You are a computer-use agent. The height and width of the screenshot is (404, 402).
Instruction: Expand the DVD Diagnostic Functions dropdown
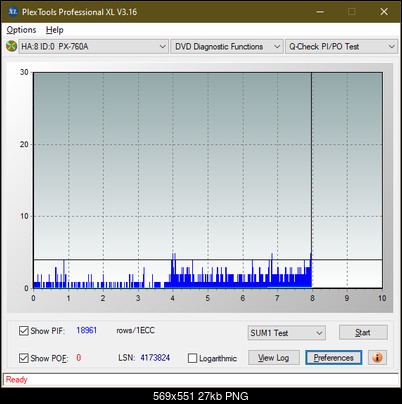[227, 47]
